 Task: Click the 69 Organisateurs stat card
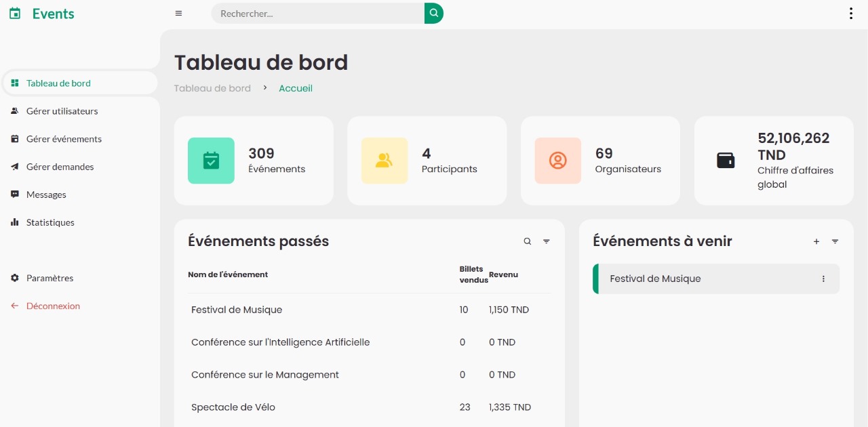600,161
